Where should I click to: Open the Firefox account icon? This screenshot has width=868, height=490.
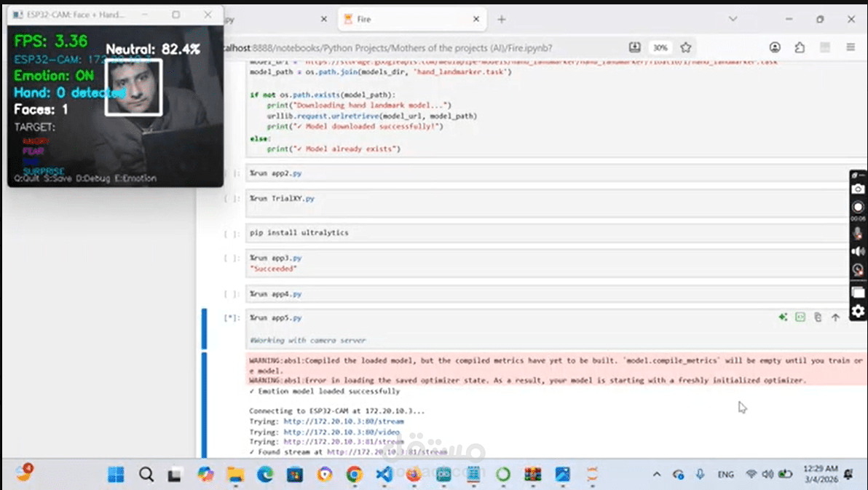pyautogui.click(x=775, y=47)
